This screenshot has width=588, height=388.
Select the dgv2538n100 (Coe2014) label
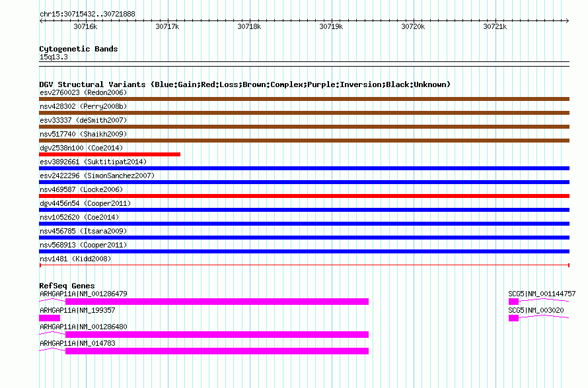point(81,148)
